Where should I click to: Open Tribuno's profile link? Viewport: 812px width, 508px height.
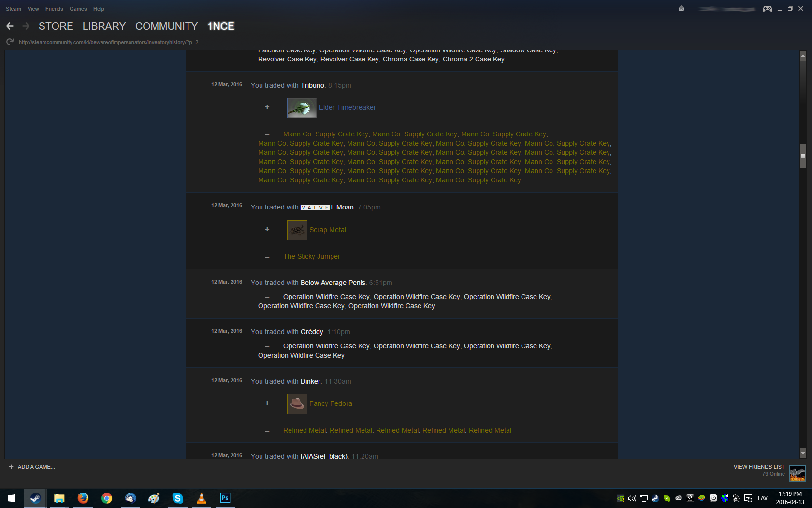312,85
